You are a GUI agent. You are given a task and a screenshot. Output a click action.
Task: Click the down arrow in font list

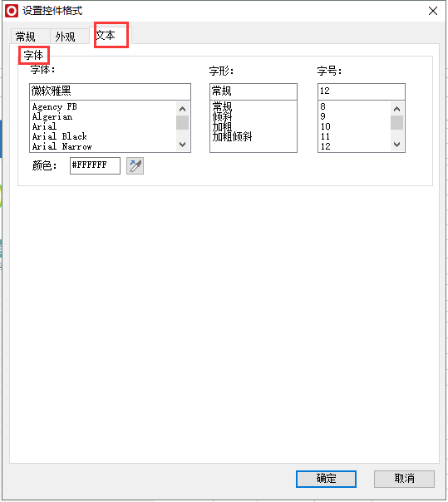(x=183, y=145)
